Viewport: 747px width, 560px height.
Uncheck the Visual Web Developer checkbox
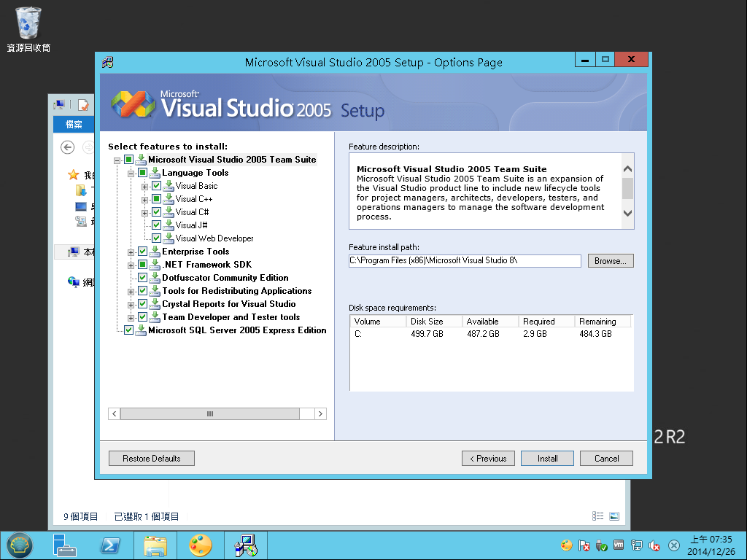pos(156,238)
